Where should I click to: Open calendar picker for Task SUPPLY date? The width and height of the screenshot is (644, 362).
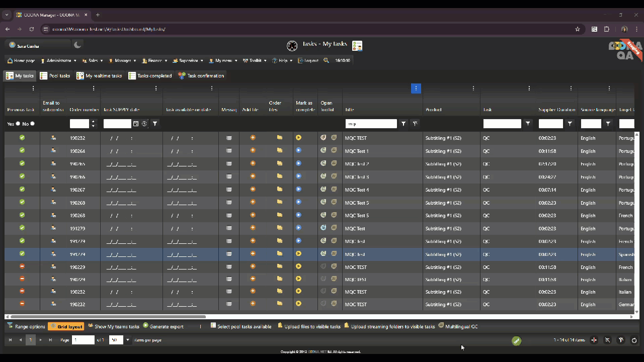coord(136,124)
